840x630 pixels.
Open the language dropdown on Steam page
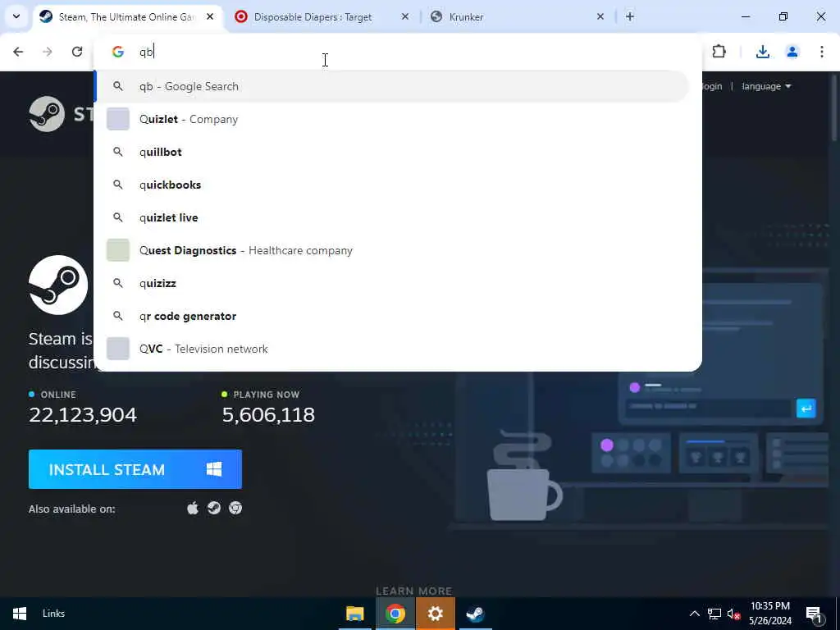[x=766, y=86]
